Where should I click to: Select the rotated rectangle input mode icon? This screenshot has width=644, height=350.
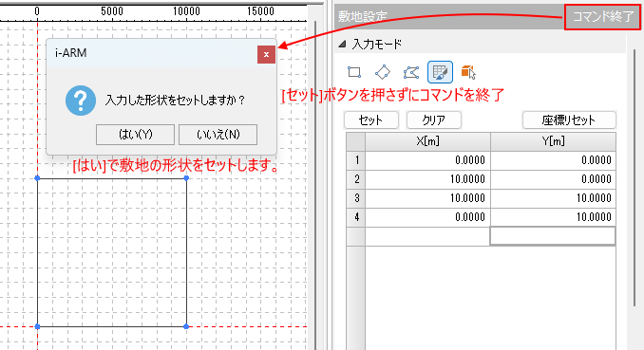tap(383, 72)
